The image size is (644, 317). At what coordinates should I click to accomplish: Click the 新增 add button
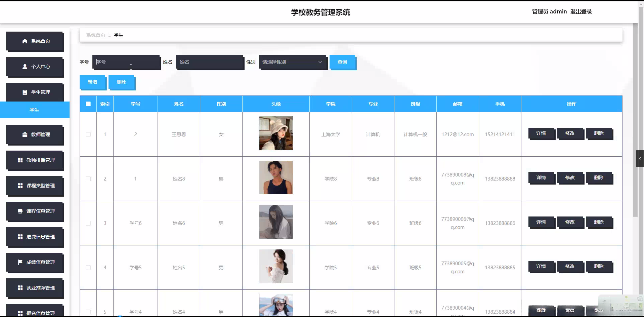[x=92, y=82]
